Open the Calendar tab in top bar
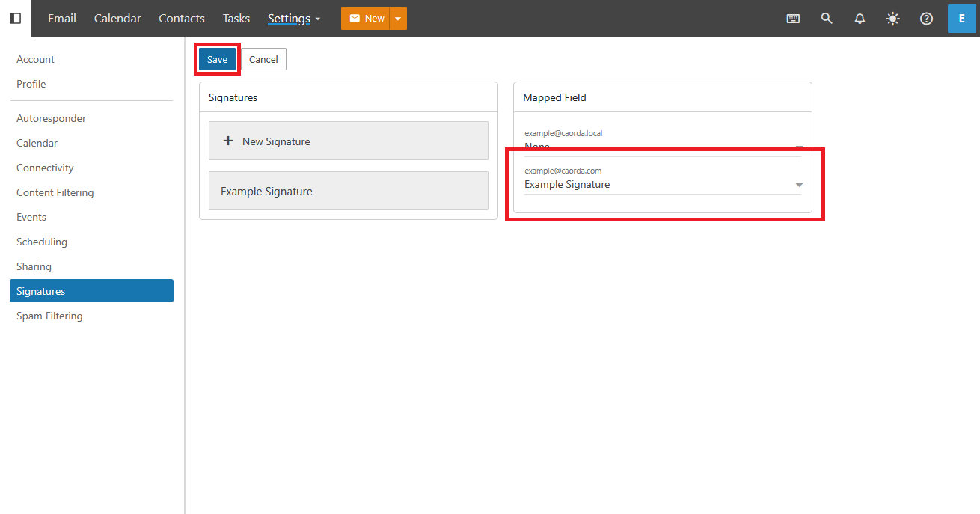Screen dimensions: 980x514 click(117, 19)
